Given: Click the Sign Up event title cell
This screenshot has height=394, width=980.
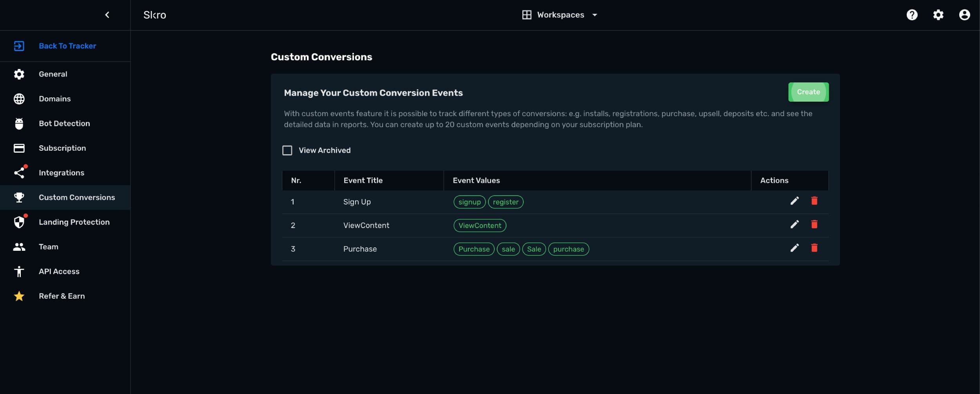Looking at the screenshot, I should (357, 202).
